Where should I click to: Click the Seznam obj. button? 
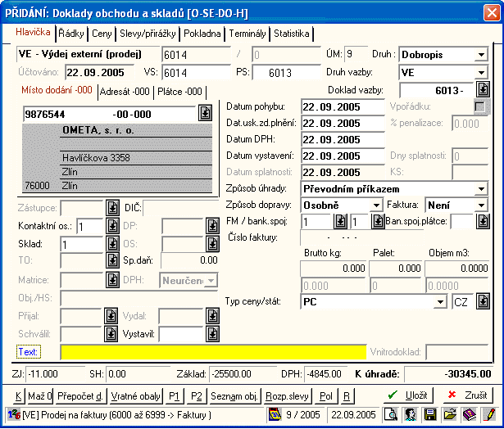[234, 396]
